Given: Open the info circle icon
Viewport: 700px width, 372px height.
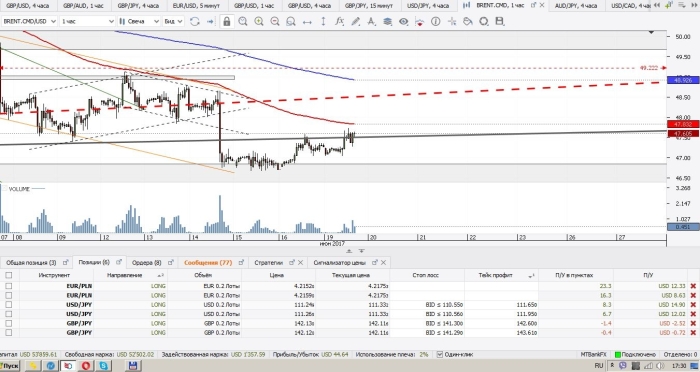Looking at the screenshot, I should [x=436, y=21].
